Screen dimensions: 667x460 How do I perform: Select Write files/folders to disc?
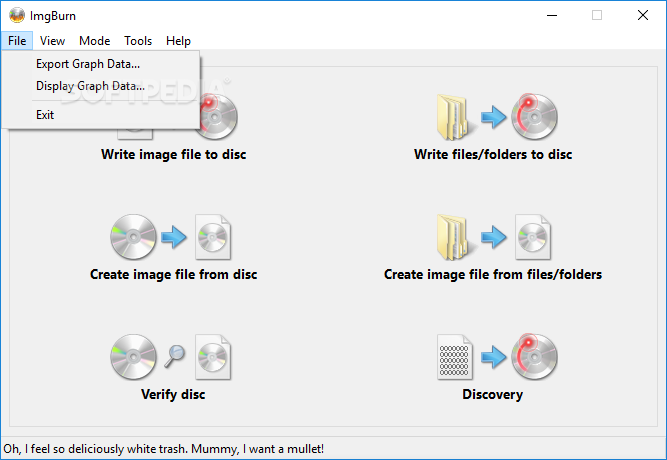click(x=493, y=154)
